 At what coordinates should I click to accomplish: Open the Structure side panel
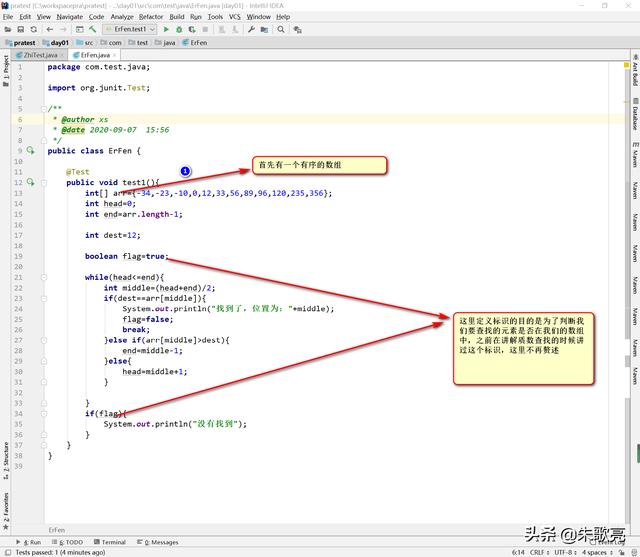[6, 460]
